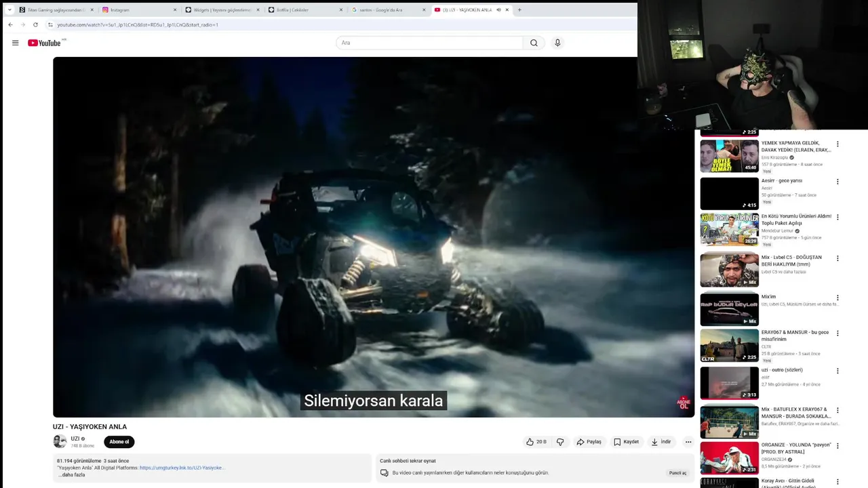The width and height of the screenshot is (868, 488).
Task: Open the Mix'im playlist thumbnail
Action: [730, 310]
